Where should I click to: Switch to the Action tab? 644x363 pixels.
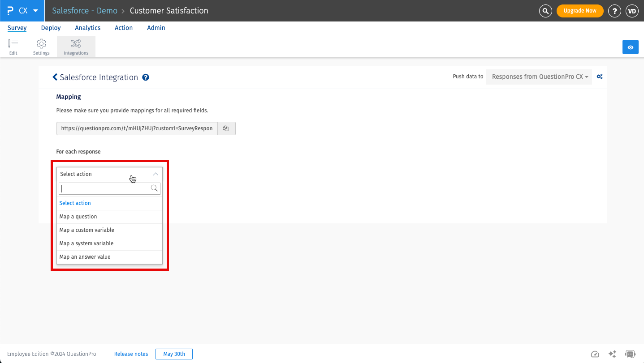coord(124,28)
